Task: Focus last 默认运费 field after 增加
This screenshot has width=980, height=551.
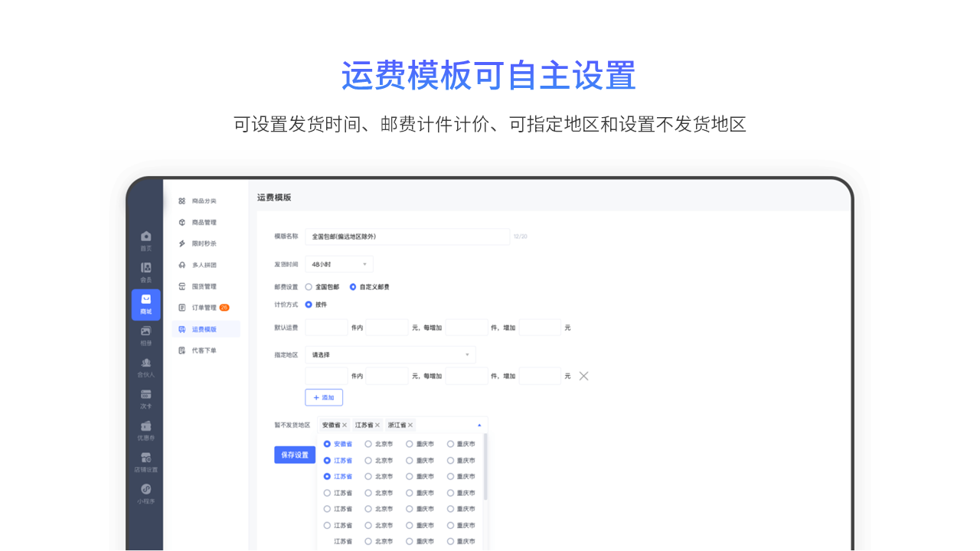Action: 541,328
